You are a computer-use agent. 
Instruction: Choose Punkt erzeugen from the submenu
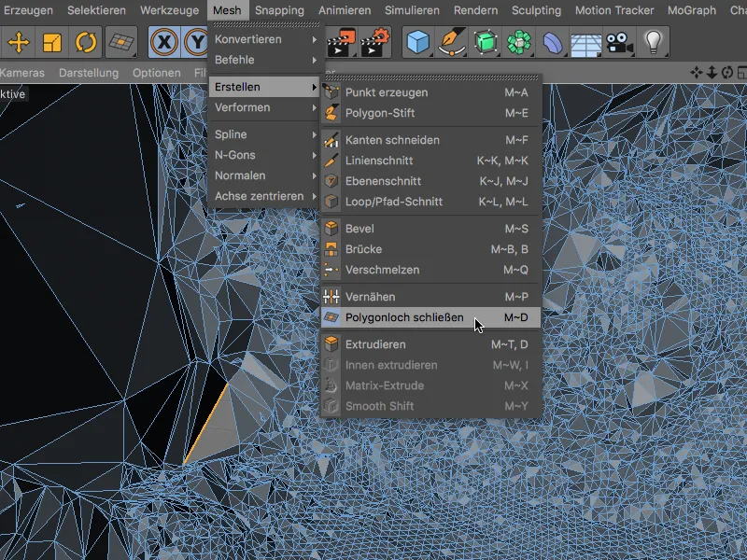[x=431, y=92]
